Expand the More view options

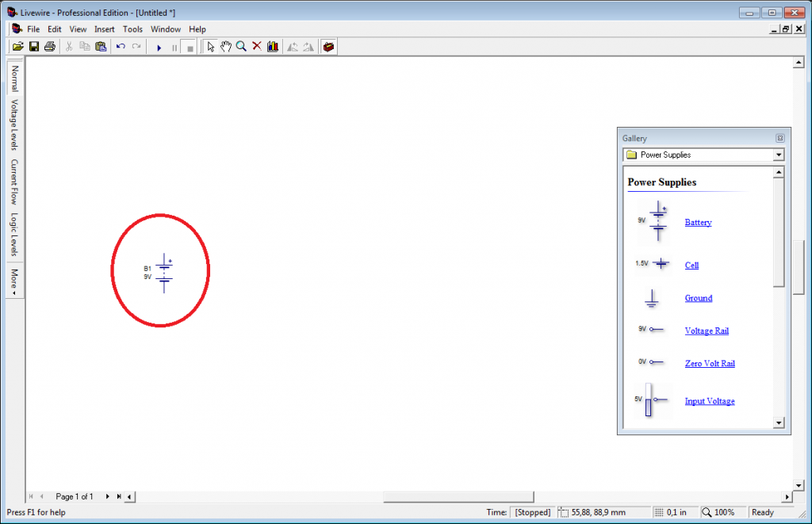coord(14,279)
